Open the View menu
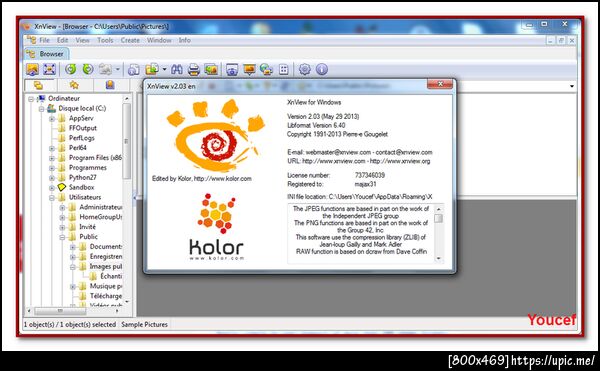 pyautogui.click(x=82, y=40)
